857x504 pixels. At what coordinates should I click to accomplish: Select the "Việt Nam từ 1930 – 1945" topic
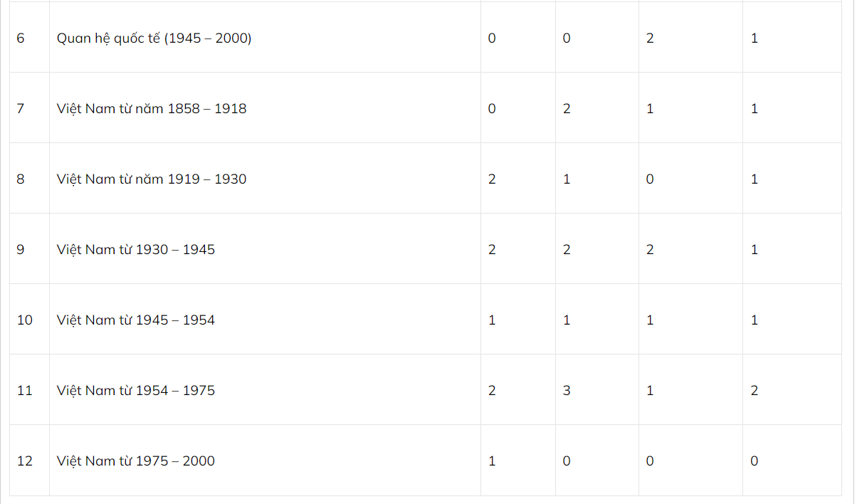(136, 250)
